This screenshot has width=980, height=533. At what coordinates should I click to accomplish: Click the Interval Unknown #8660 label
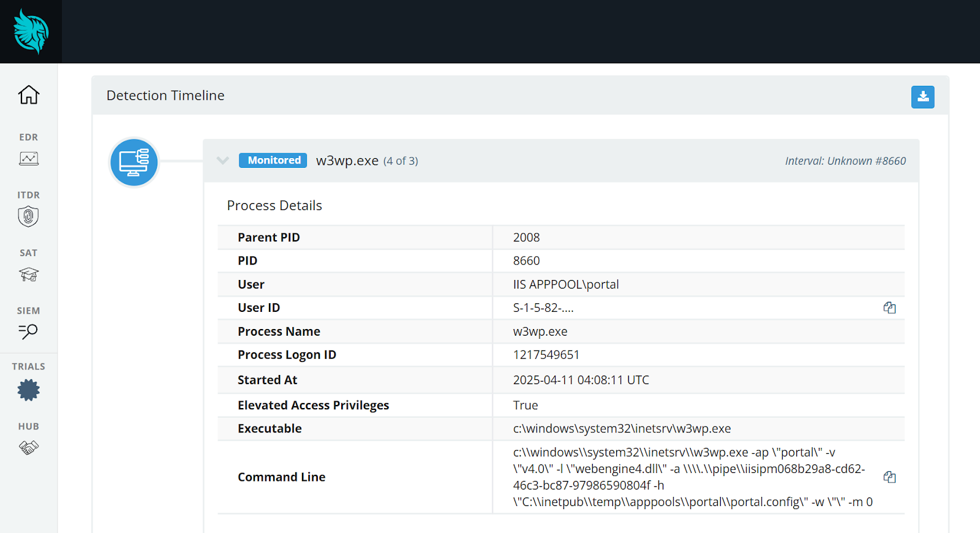(x=845, y=161)
